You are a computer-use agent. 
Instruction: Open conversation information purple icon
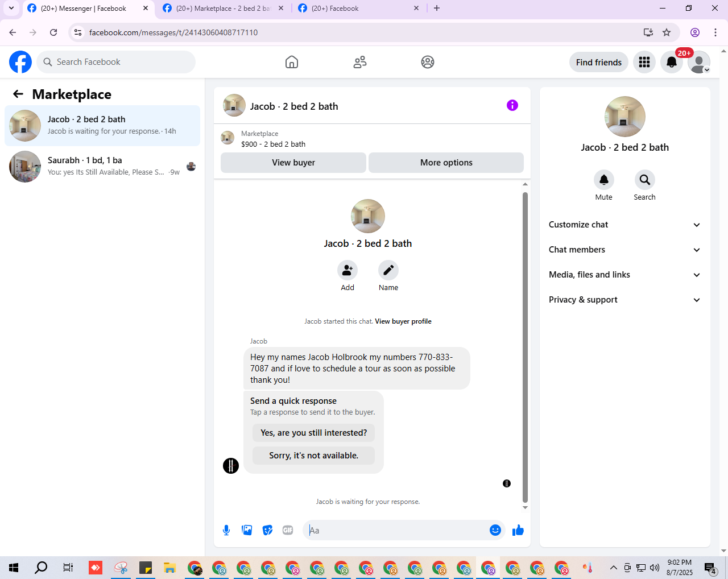pos(512,105)
